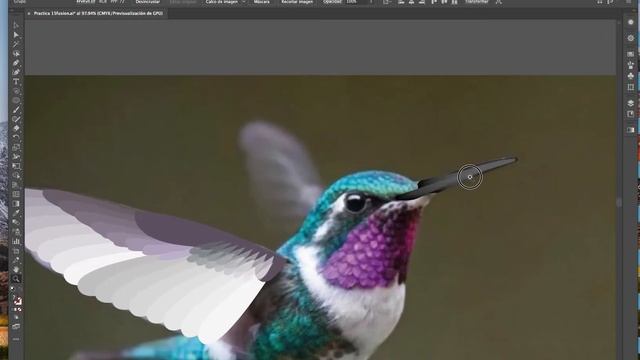Select the Selection tool arrow
Viewport: 640px width, 360px height.
tap(16, 26)
